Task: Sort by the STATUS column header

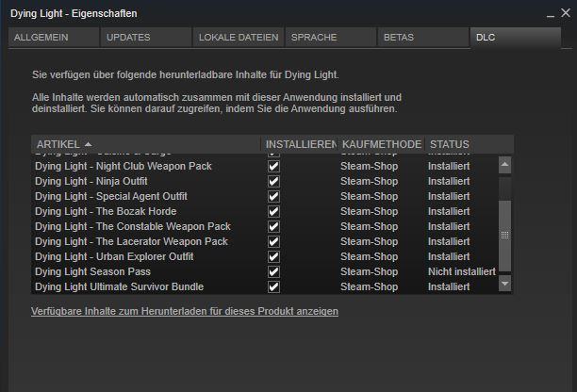Action: [x=449, y=144]
